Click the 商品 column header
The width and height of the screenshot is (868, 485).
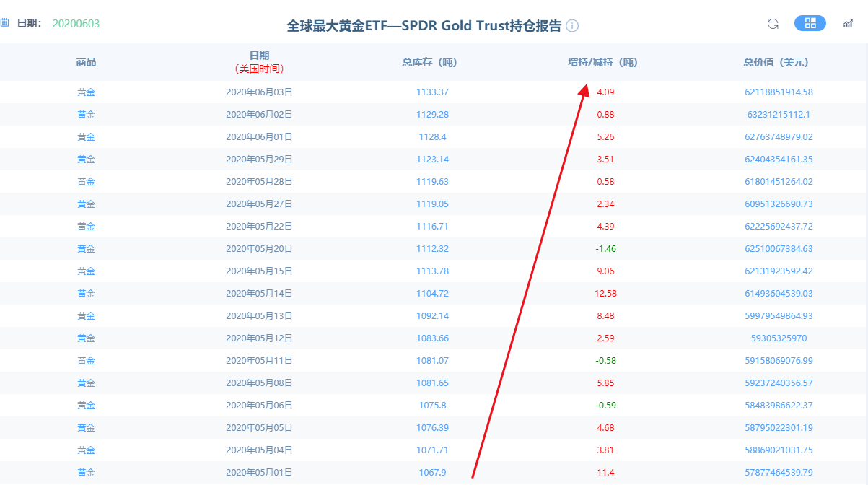(86, 63)
